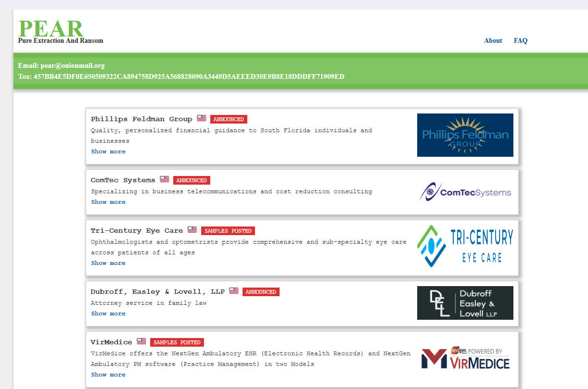
Task: Show more for VirMedice
Action: (x=108, y=375)
